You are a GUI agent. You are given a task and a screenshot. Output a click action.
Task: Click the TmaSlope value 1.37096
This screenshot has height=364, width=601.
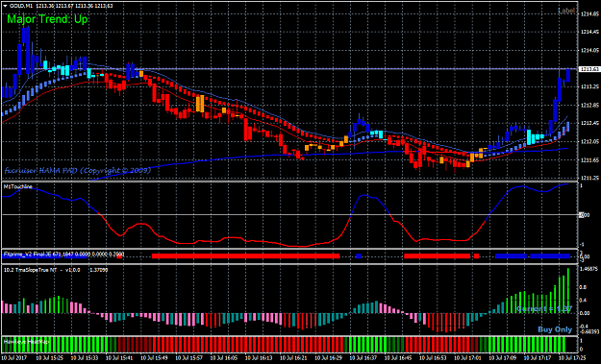click(x=98, y=270)
